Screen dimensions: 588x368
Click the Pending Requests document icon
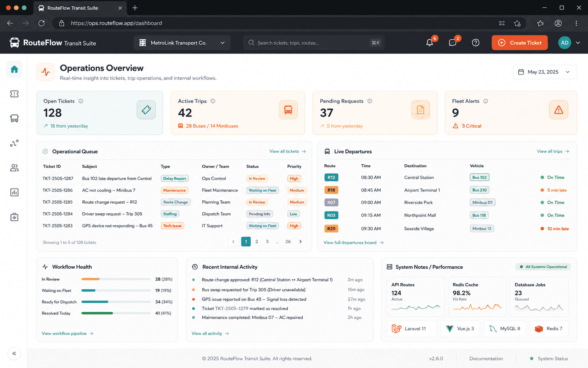(x=420, y=110)
